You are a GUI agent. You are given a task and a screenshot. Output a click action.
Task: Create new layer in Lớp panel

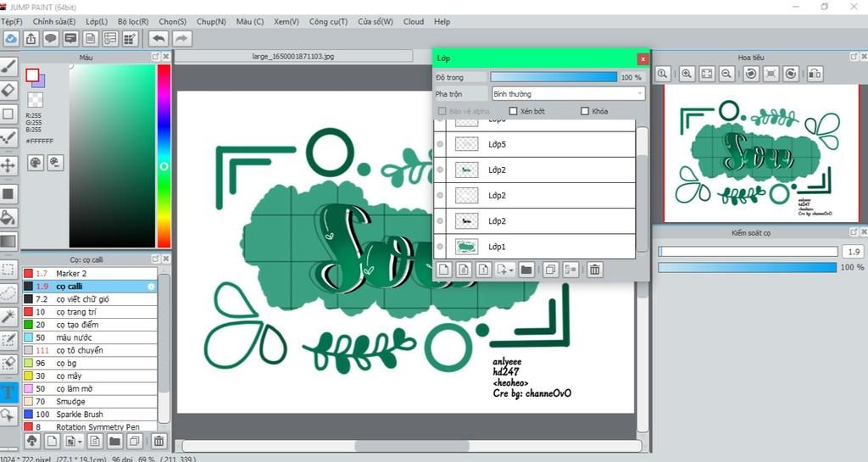click(x=443, y=270)
